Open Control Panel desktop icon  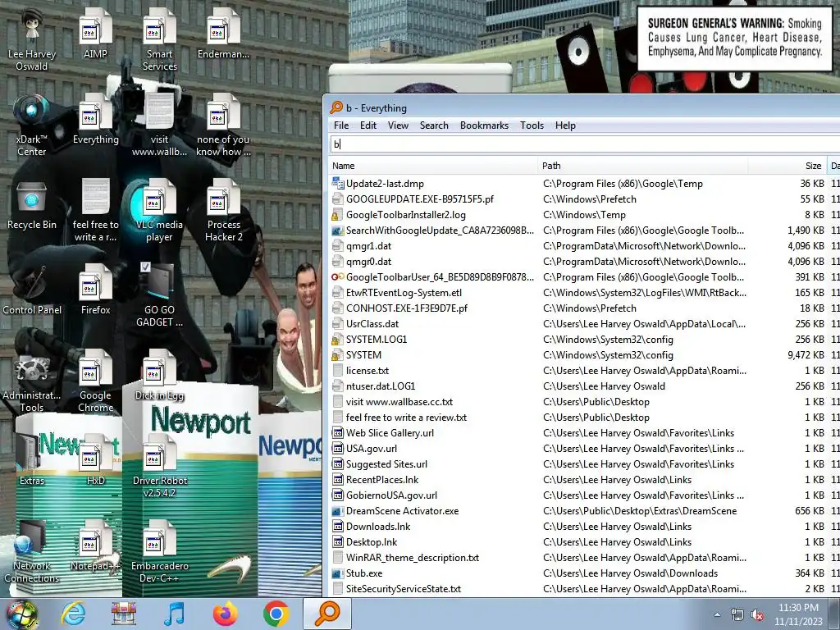[x=32, y=290]
